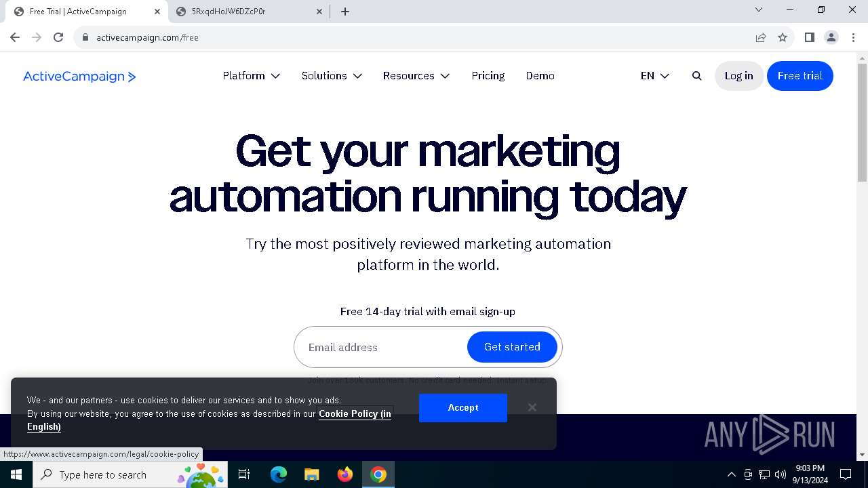This screenshot has height=488, width=868.
Task: Open Task View on the taskbar
Action: coord(244,474)
